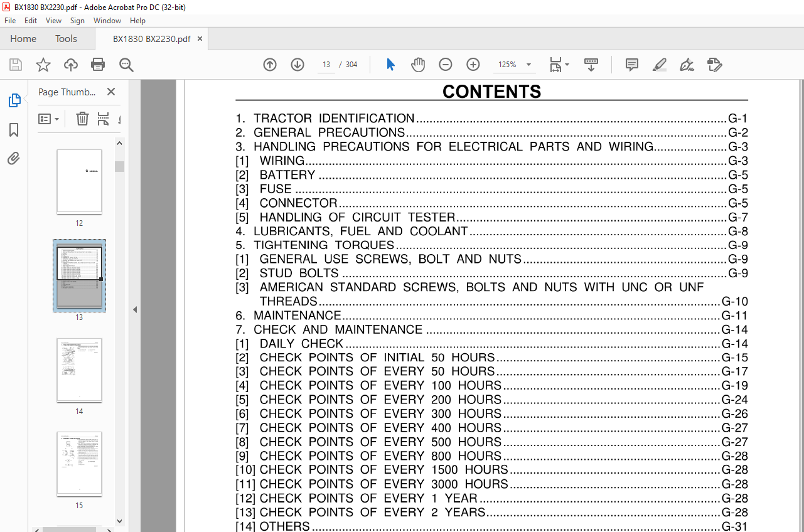Star this document as a favorite
Screen dimensions: 804x532
coord(43,65)
